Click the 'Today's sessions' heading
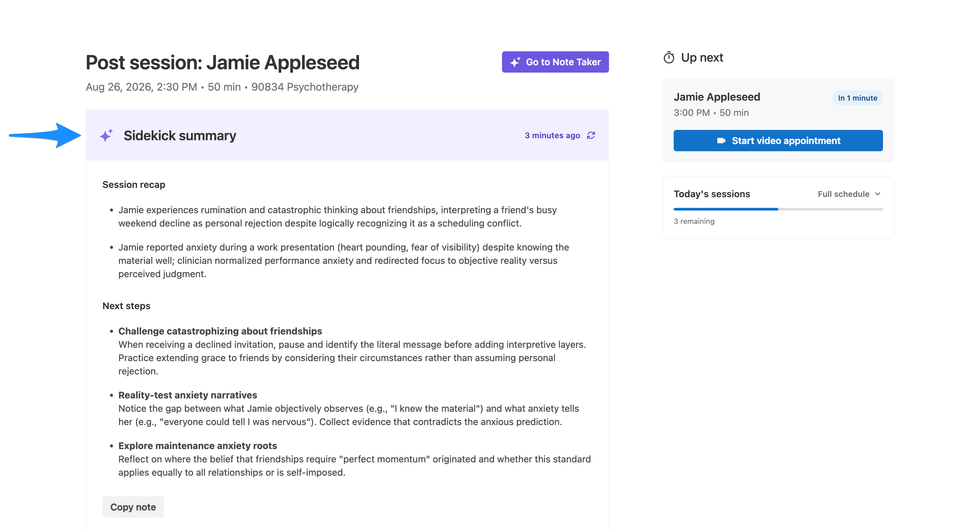The image size is (980, 531). point(712,194)
